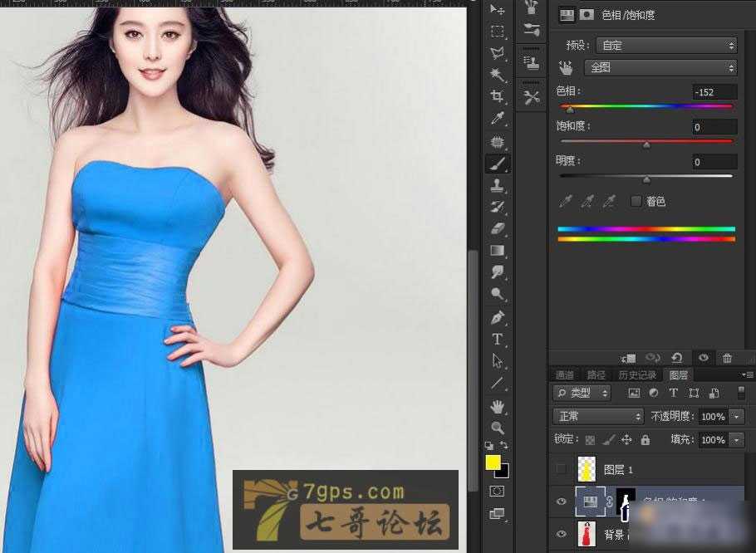Open the 预设 preset dropdown
756x553 pixels.
[666, 46]
